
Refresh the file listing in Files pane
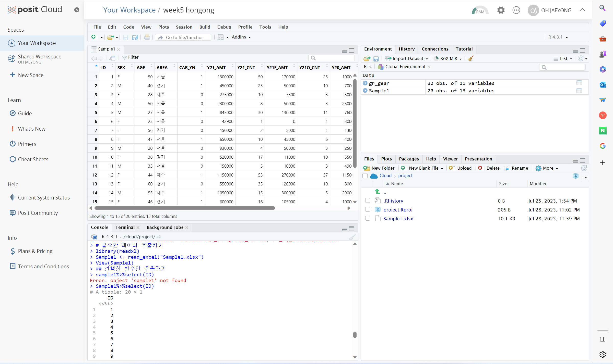click(584, 168)
